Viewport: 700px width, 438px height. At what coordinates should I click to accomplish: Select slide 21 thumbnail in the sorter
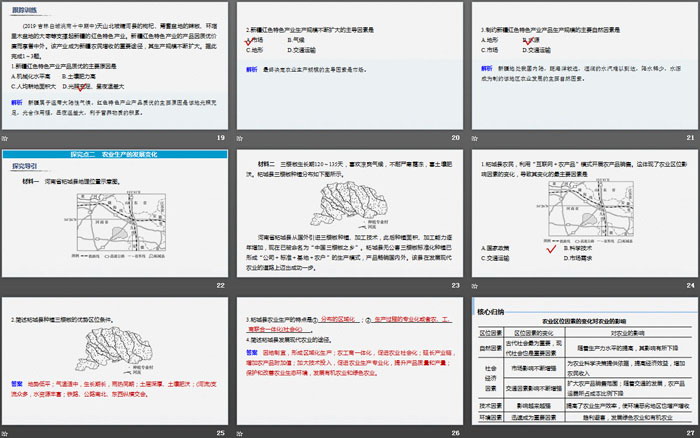(x=585, y=66)
